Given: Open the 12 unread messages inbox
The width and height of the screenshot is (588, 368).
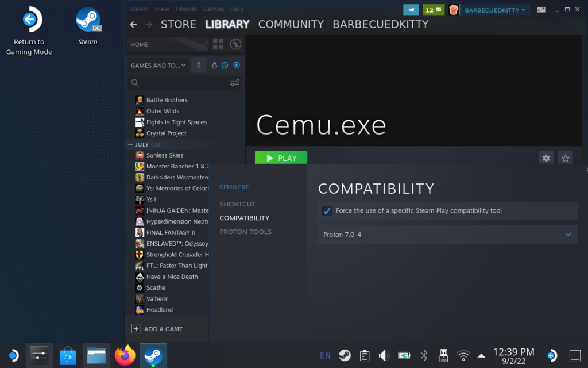Looking at the screenshot, I should 433,10.
